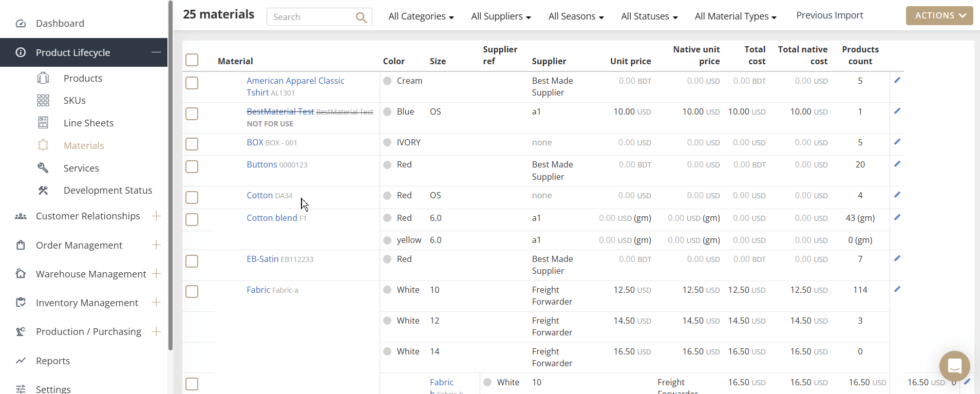Click the Production / Purchasing icon
The height and width of the screenshot is (394, 980).
click(21, 331)
